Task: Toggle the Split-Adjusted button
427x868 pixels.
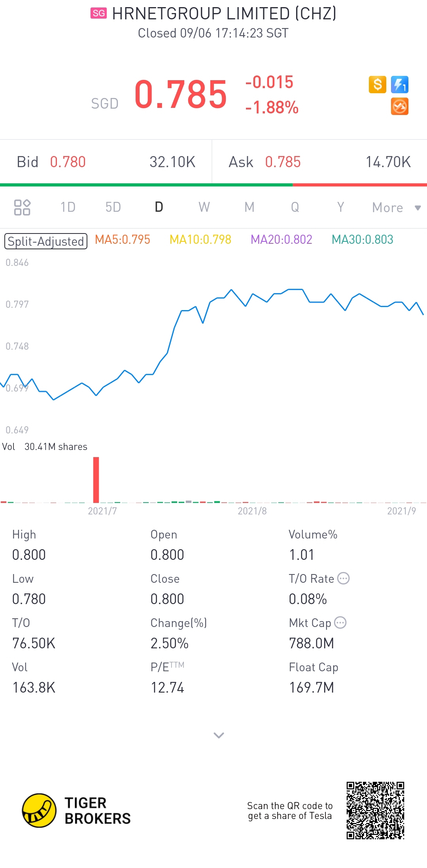Action: coord(46,241)
